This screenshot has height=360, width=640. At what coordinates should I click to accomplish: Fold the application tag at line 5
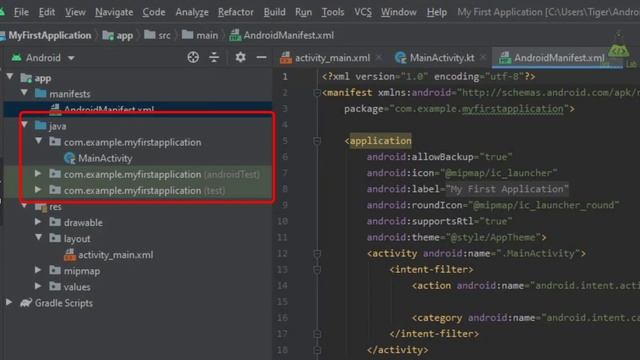pos(317,141)
